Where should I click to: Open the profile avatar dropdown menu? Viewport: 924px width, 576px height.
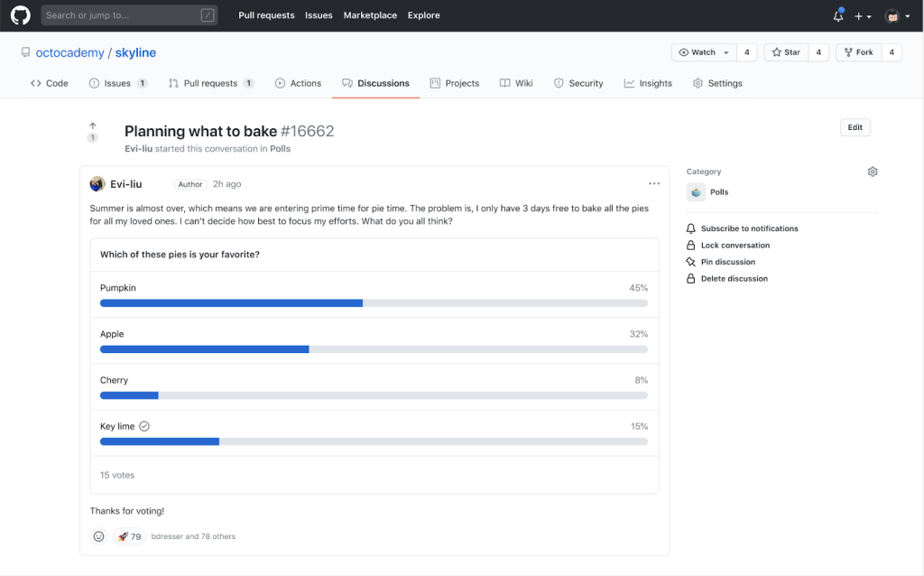(x=897, y=15)
